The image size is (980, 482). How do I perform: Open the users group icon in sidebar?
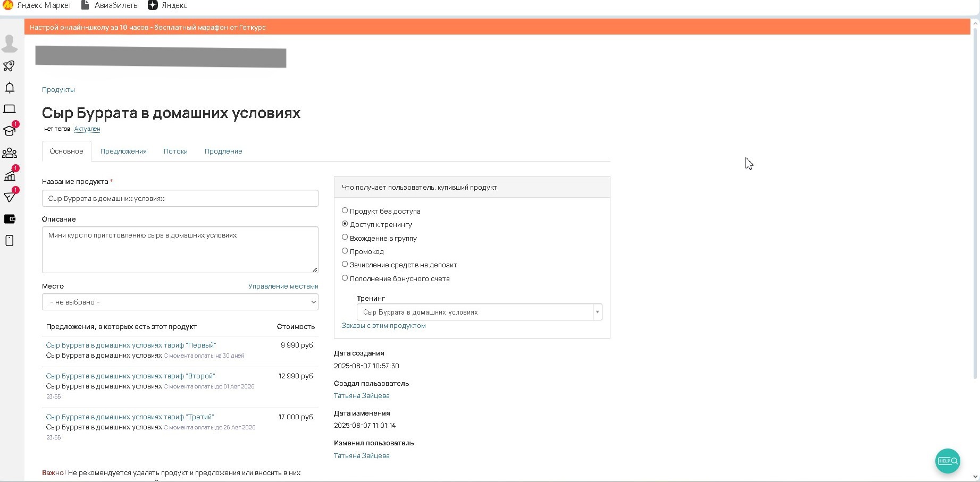pyautogui.click(x=10, y=153)
